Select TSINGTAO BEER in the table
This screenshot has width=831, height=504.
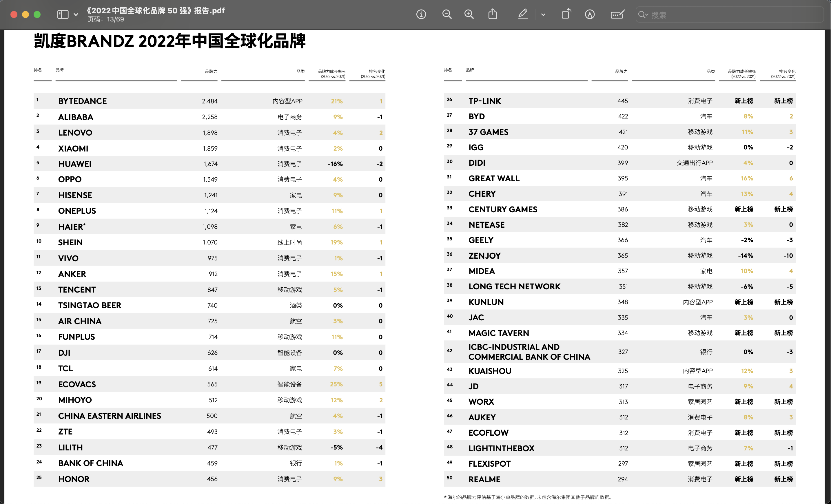pyautogui.click(x=89, y=305)
